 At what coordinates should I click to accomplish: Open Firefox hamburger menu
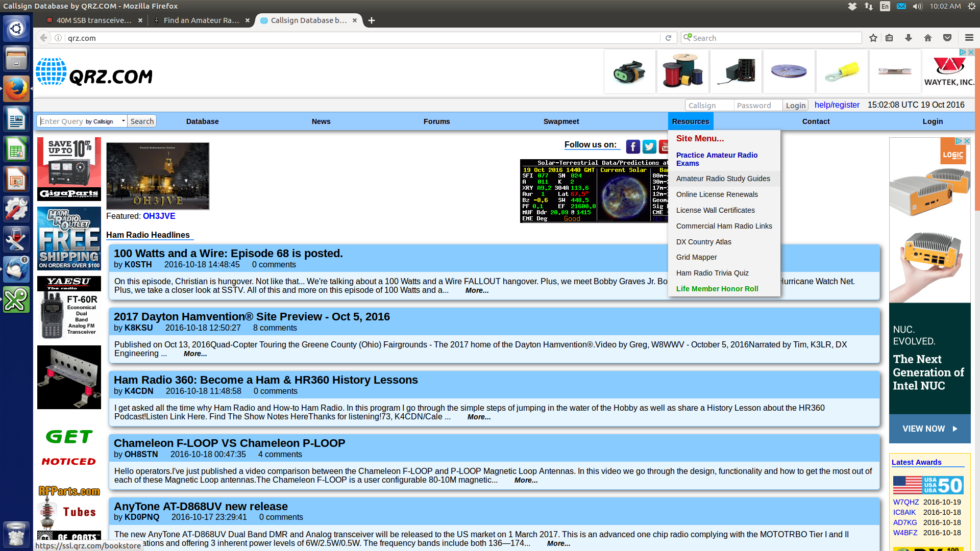click(969, 38)
